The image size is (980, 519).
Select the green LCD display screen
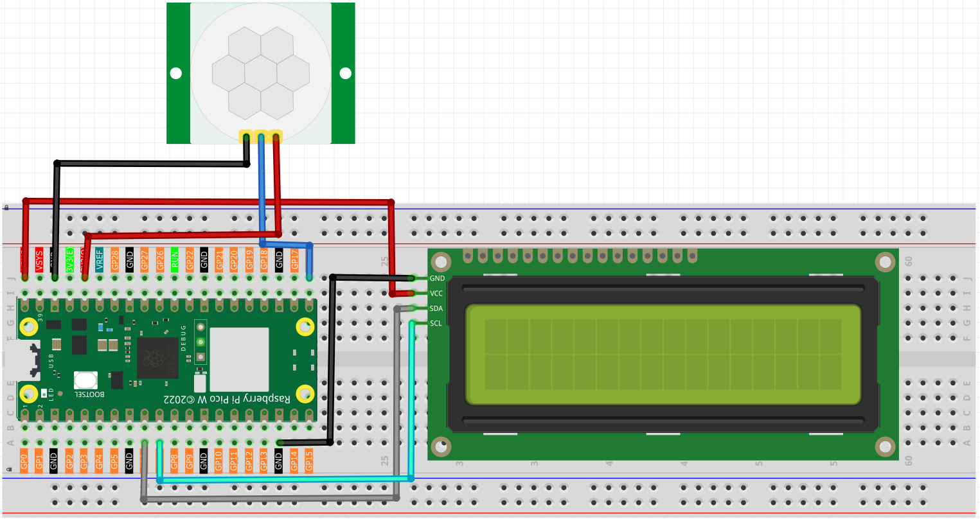[x=663, y=355]
